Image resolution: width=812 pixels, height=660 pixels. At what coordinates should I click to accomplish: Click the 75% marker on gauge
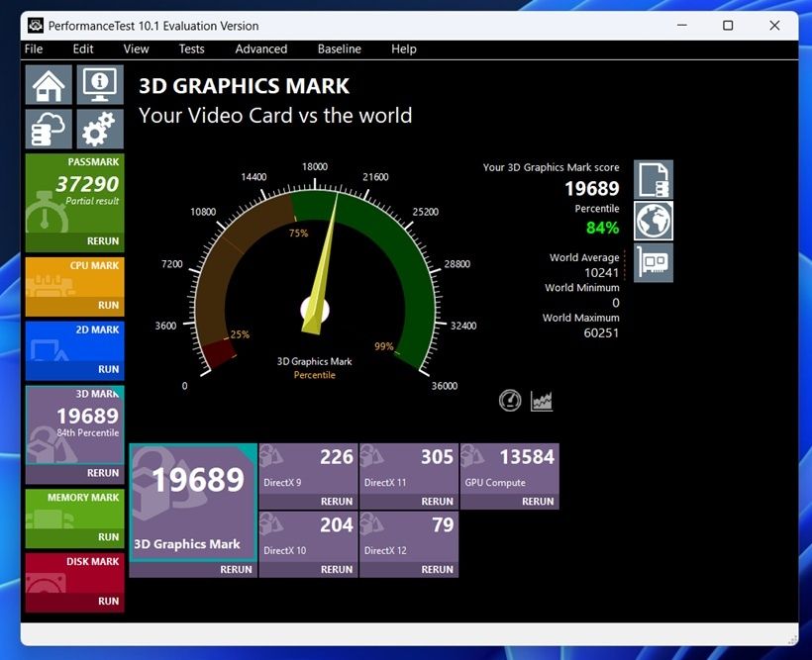pyautogui.click(x=298, y=234)
